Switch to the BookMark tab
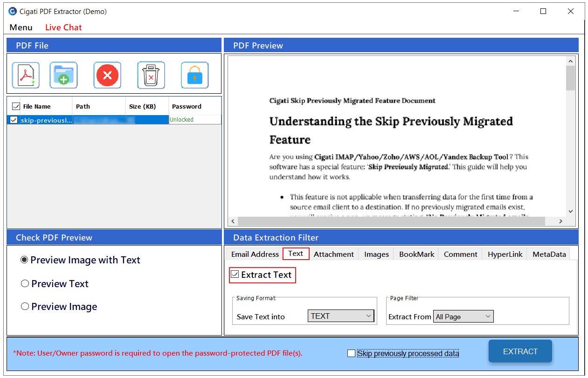 pyautogui.click(x=416, y=254)
